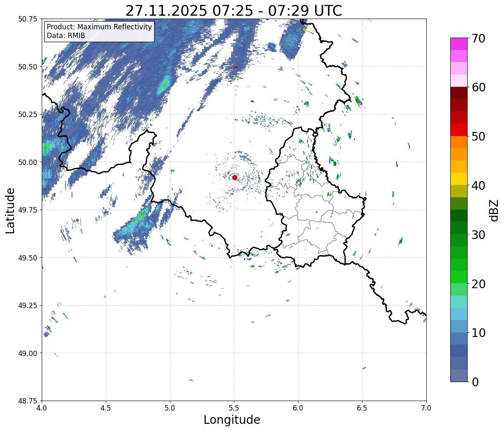Click the 60 tick on the colorbar

point(478,87)
